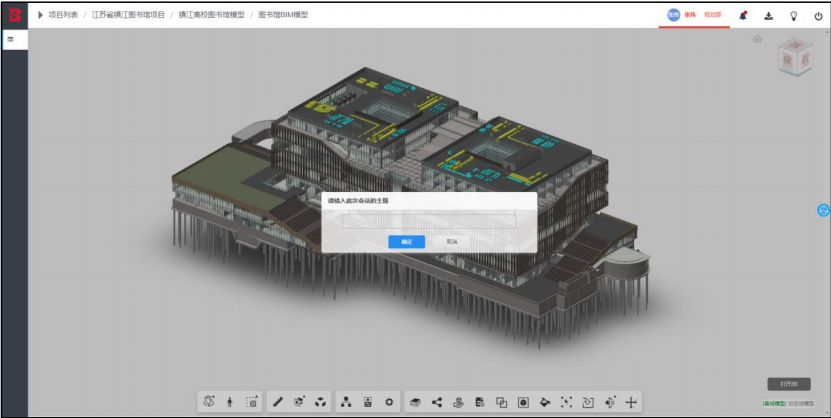Open 江苏省镇江图书馆项目 breadcrumb link

pos(128,15)
